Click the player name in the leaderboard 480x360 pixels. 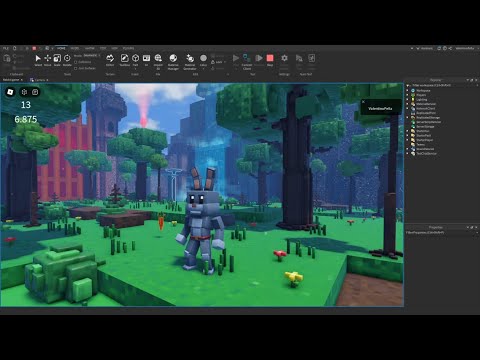(x=380, y=109)
